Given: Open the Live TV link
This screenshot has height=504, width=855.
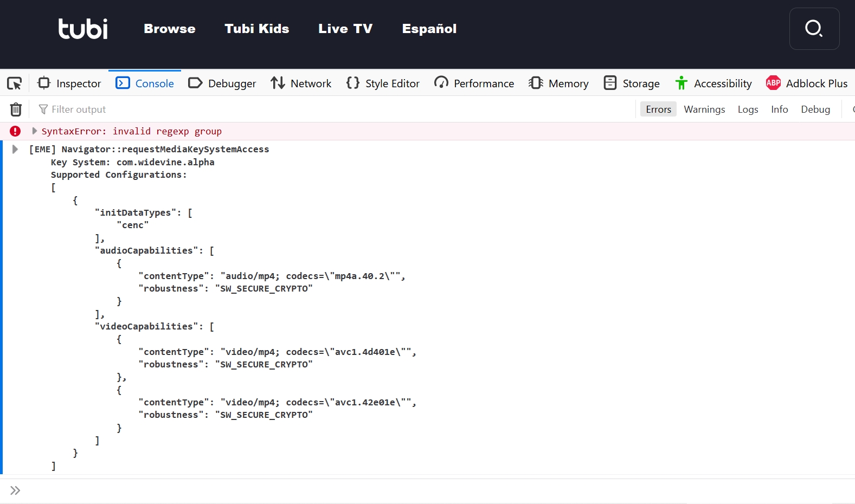Looking at the screenshot, I should click(x=345, y=29).
